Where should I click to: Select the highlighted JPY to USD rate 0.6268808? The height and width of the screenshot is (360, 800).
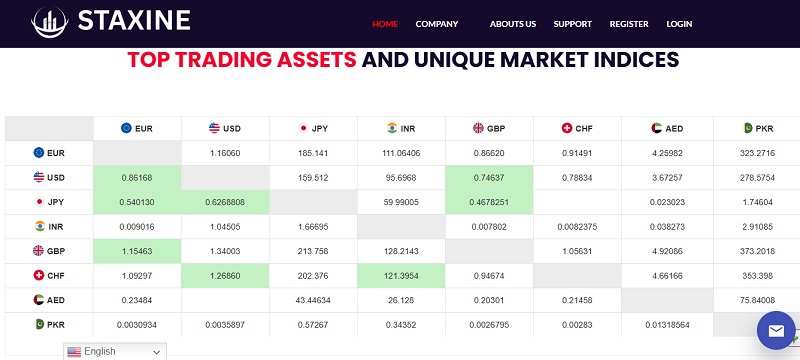coord(225,202)
